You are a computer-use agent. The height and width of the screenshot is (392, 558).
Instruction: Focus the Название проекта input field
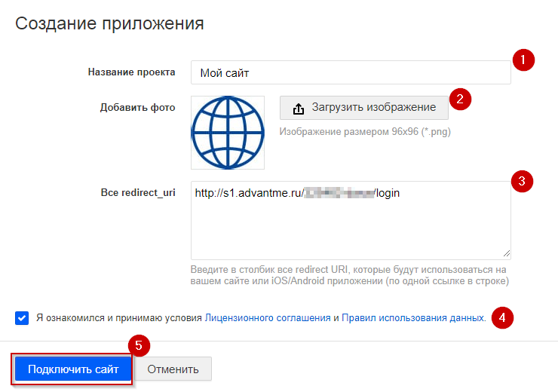click(351, 73)
